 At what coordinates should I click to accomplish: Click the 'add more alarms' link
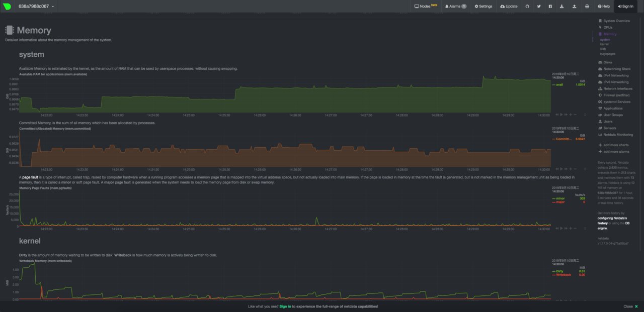pyautogui.click(x=614, y=151)
